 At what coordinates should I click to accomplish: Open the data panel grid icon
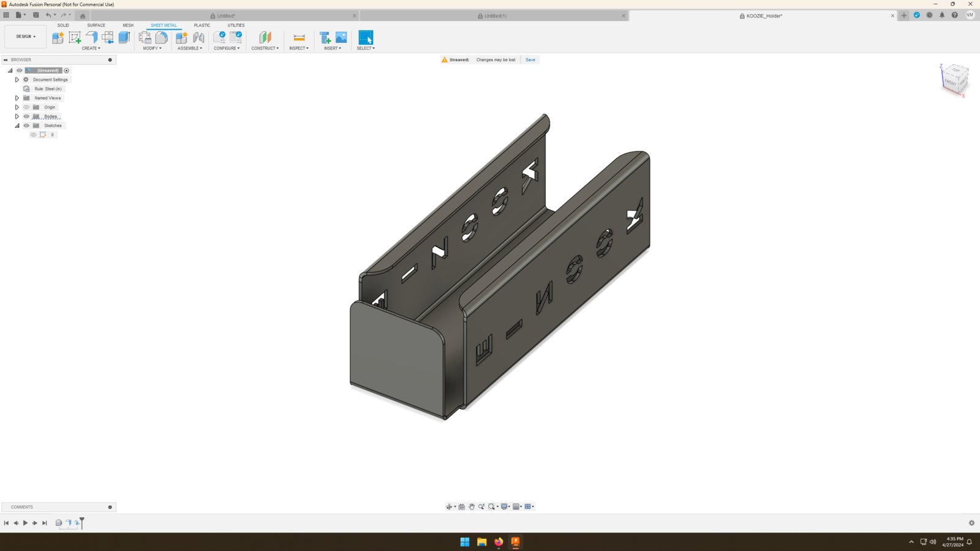pos(6,15)
